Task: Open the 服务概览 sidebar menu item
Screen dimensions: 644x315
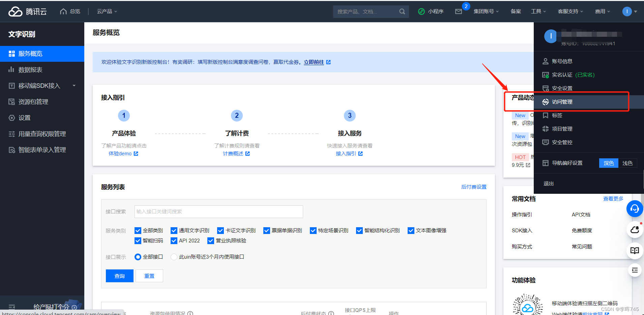Action: pos(42,54)
